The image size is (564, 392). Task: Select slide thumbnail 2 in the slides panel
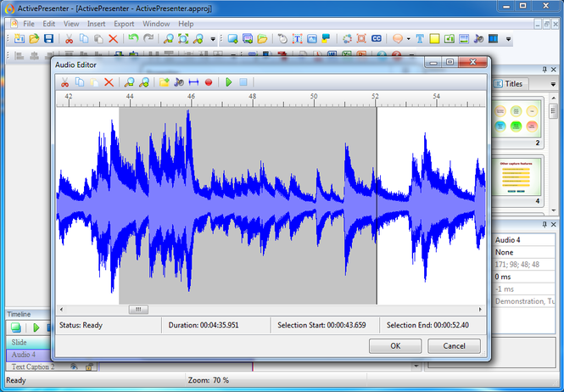pyautogui.click(x=517, y=123)
